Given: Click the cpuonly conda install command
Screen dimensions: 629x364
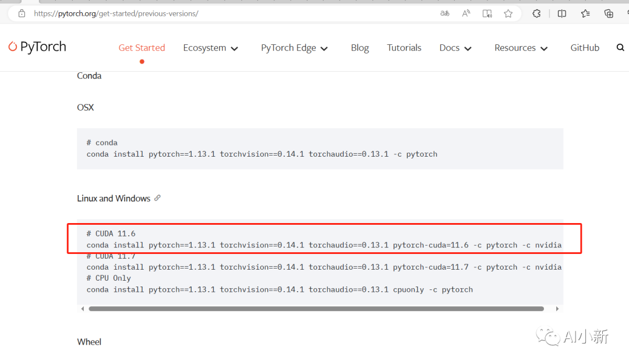Looking at the screenshot, I should point(280,289).
